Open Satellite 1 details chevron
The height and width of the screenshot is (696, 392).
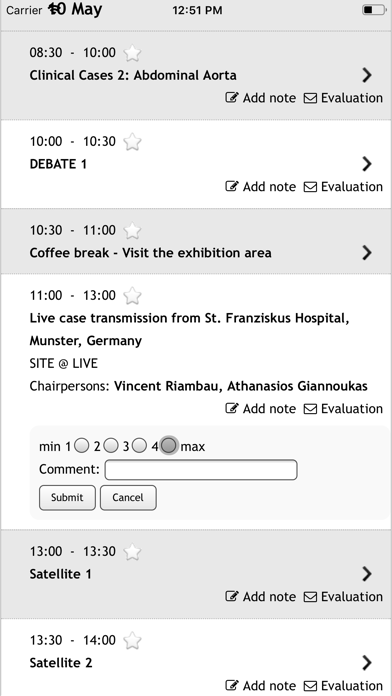coord(367,574)
